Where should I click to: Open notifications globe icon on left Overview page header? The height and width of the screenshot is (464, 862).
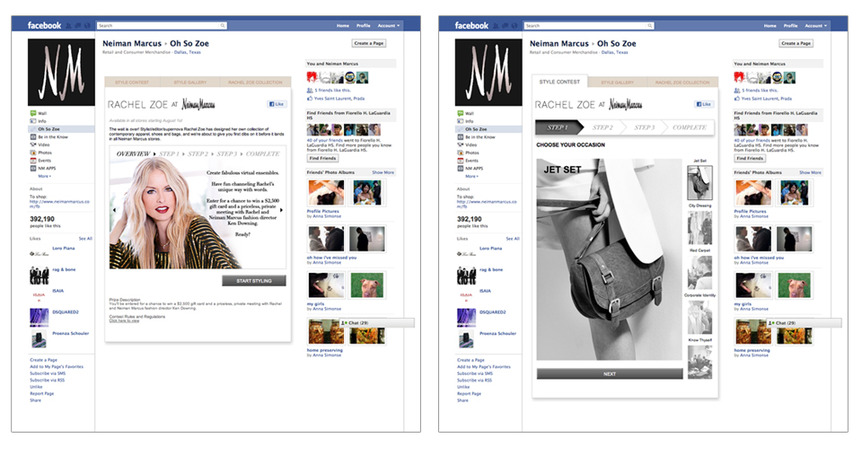click(87, 26)
